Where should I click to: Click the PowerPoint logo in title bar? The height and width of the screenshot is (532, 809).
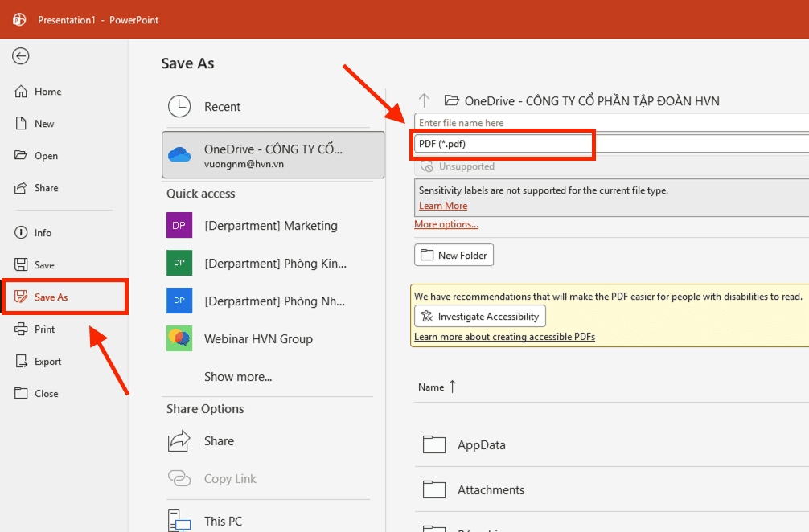tap(19, 19)
